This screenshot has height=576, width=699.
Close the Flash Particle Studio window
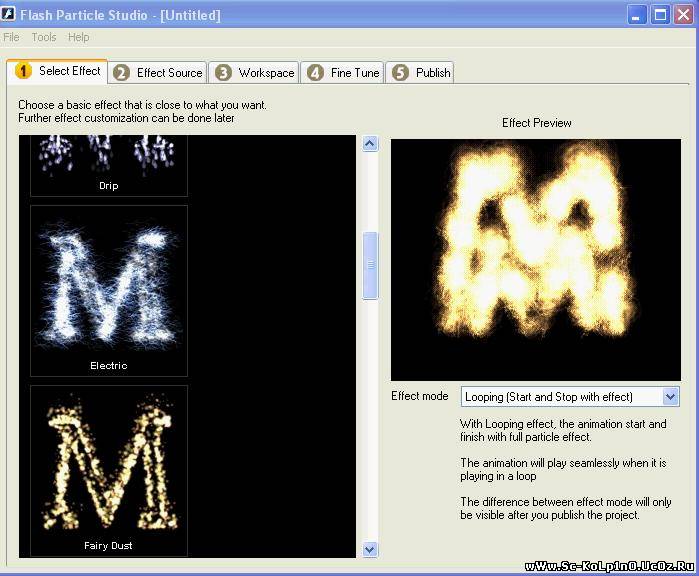tap(683, 15)
